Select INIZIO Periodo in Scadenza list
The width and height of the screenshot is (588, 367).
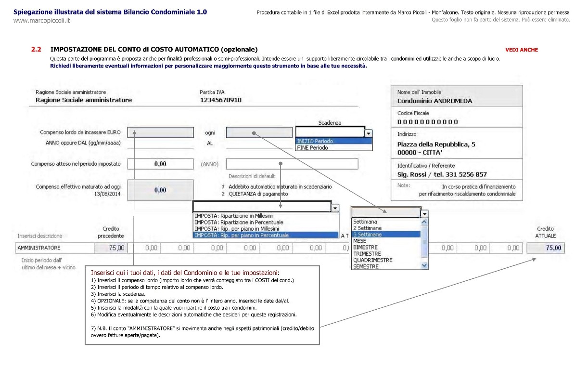pos(334,141)
